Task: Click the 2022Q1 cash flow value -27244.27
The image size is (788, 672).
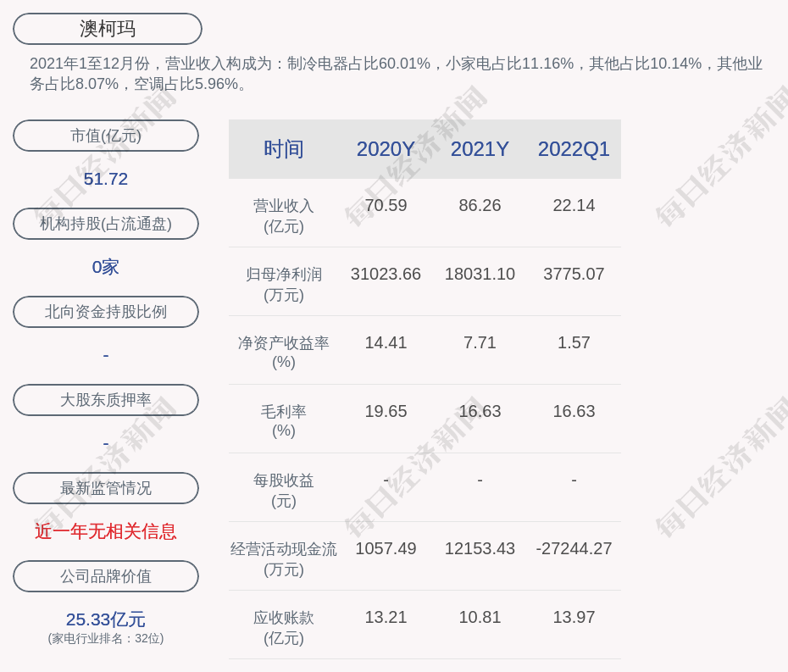Action: (574, 549)
